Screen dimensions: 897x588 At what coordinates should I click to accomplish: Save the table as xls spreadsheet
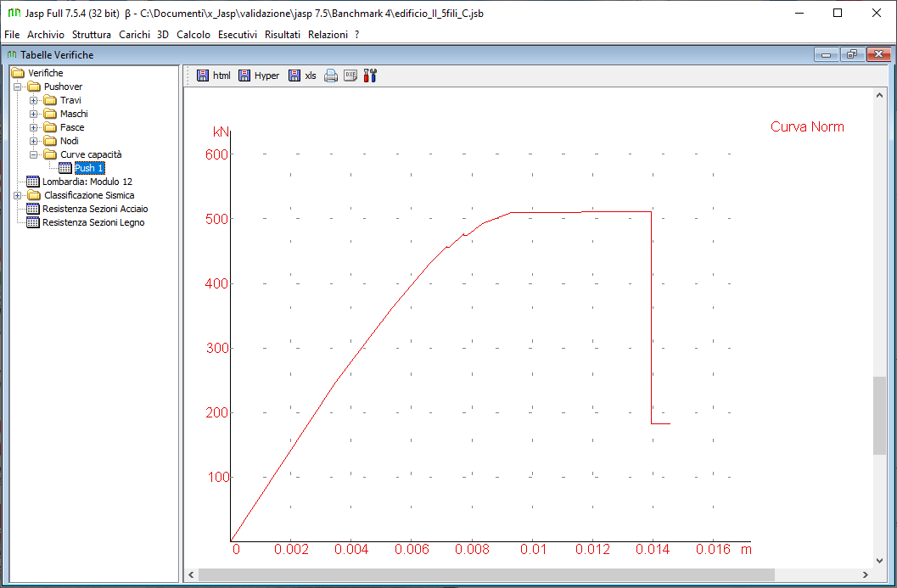[302, 76]
